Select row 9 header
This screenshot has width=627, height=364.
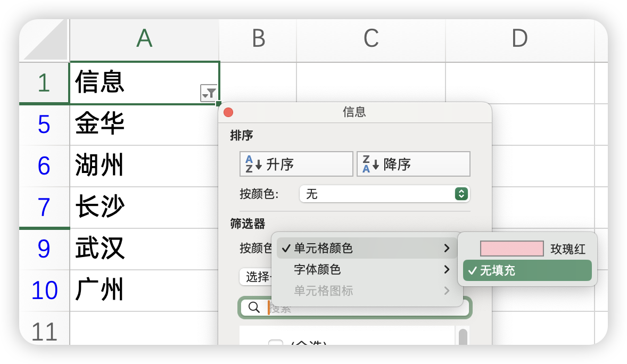tap(44, 249)
